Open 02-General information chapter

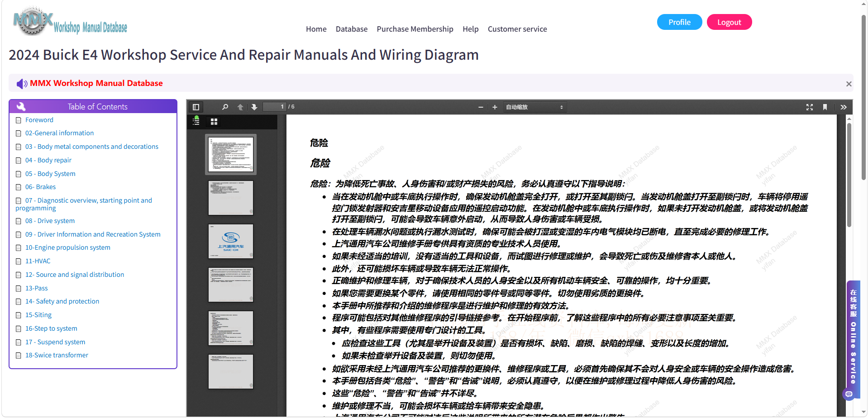pos(60,133)
